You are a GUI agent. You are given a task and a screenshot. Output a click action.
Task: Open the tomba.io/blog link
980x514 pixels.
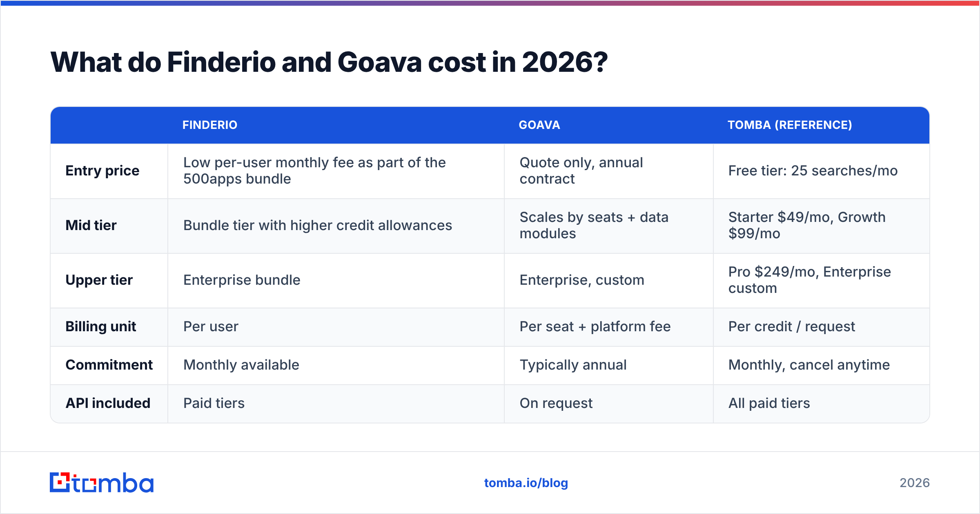[526, 483]
